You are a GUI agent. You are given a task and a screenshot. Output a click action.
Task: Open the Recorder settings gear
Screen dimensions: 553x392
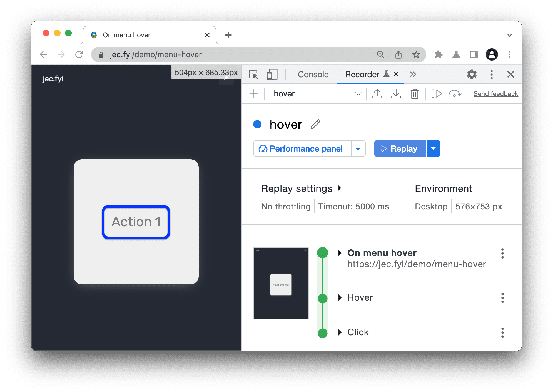472,74
